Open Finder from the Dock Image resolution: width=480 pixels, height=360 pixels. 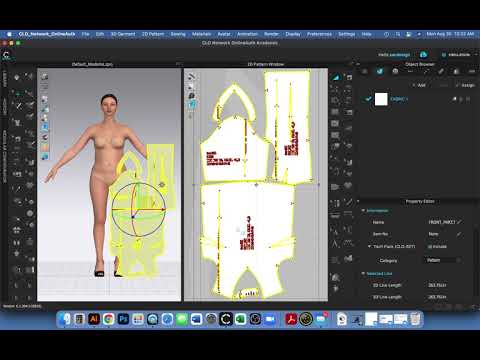[64, 319]
